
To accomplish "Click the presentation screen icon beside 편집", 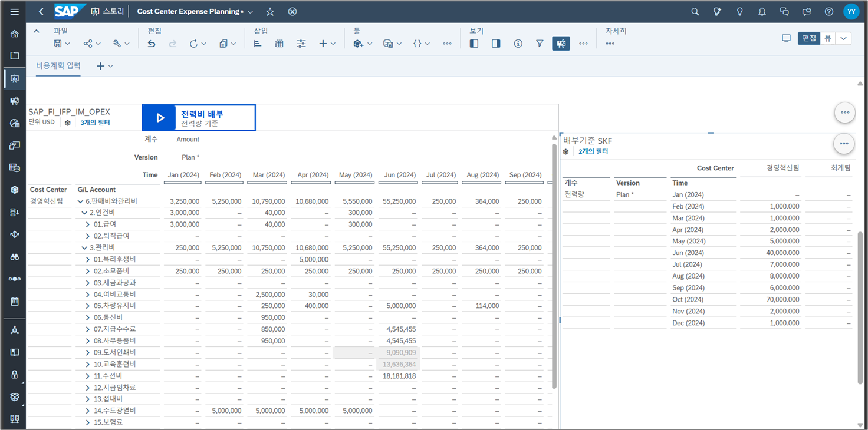I will tap(786, 38).
